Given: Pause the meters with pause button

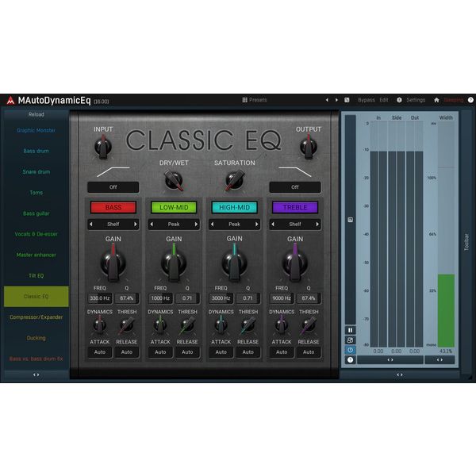Looking at the screenshot, I should (x=350, y=330).
